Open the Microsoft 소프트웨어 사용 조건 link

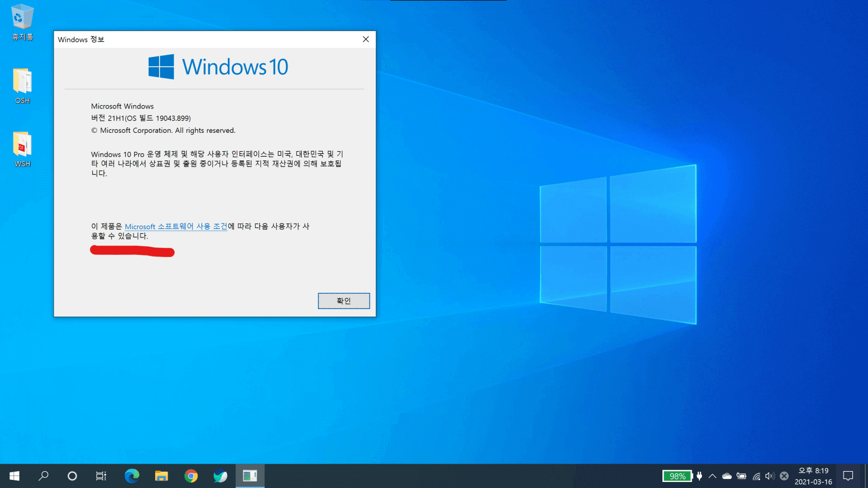176,227
